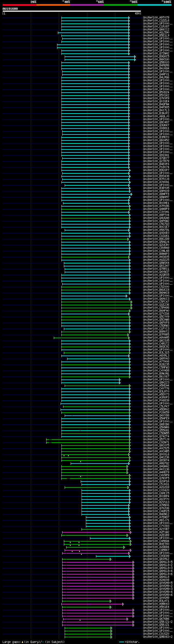174x644 pixels.
Task: Click the AU191608 query name label
Action: [10, 9]
